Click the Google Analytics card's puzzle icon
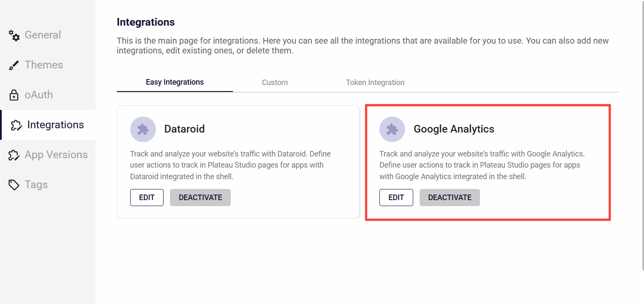This screenshot has width=644, height=304. 392,129
